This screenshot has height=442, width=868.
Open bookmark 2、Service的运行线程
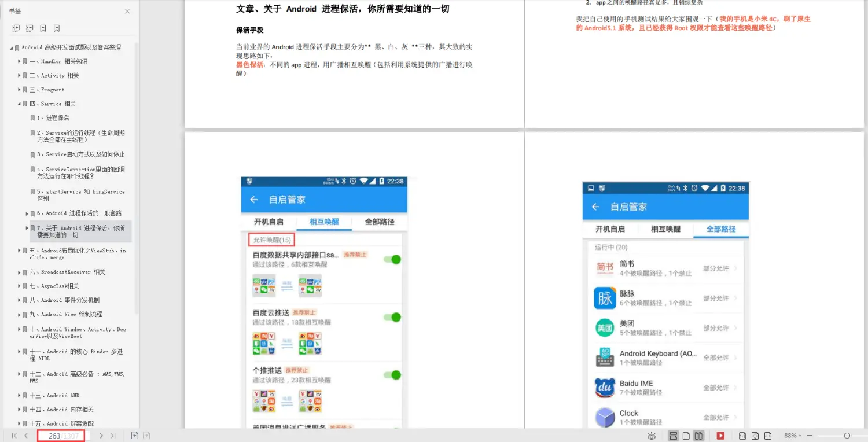pyautogui.click(x=81, y=137)
